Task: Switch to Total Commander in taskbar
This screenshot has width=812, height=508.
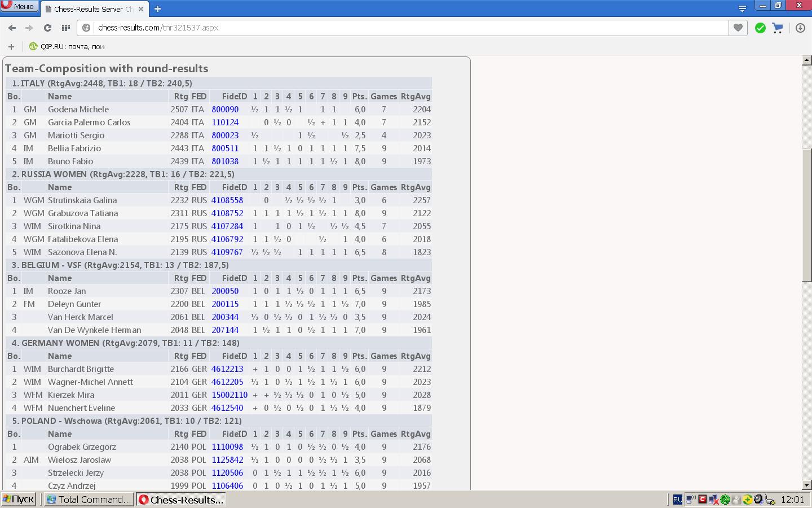Action: [89, 500]
